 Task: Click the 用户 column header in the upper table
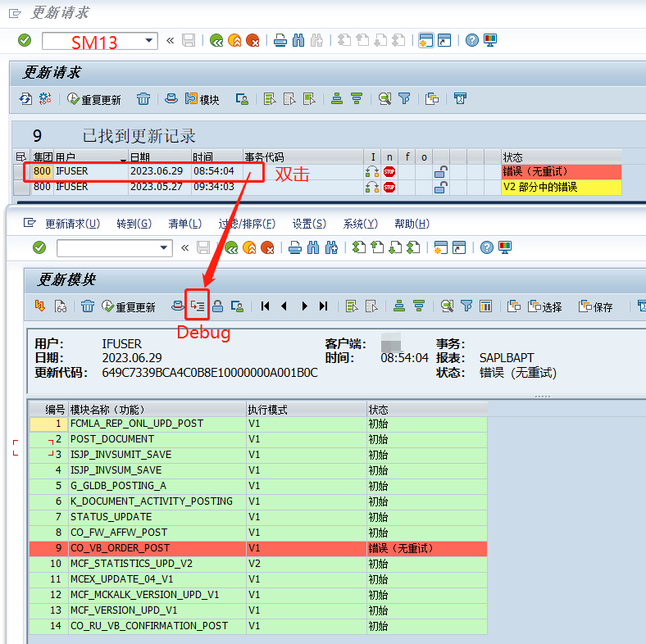91,157
